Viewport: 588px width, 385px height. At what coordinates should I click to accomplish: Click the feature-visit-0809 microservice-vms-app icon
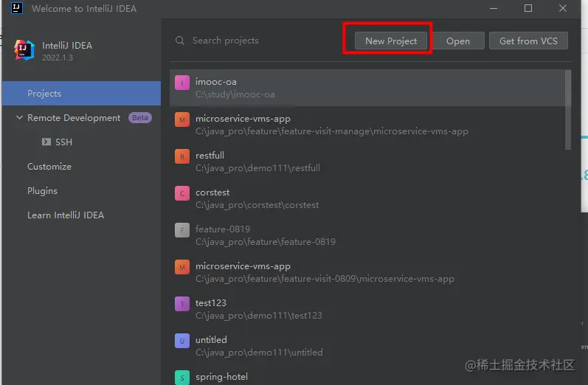click(x=182, y=267)
